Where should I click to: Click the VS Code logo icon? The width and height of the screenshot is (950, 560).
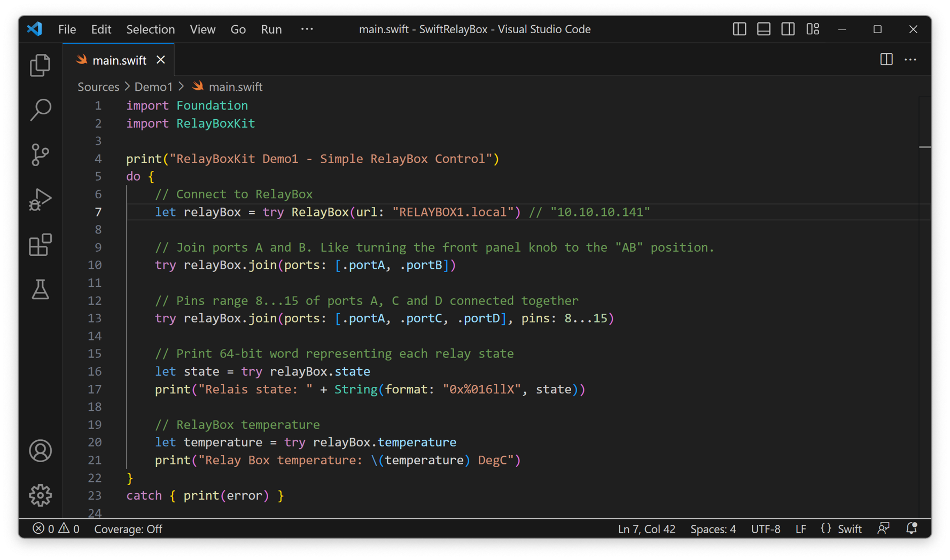pos(35,29)
